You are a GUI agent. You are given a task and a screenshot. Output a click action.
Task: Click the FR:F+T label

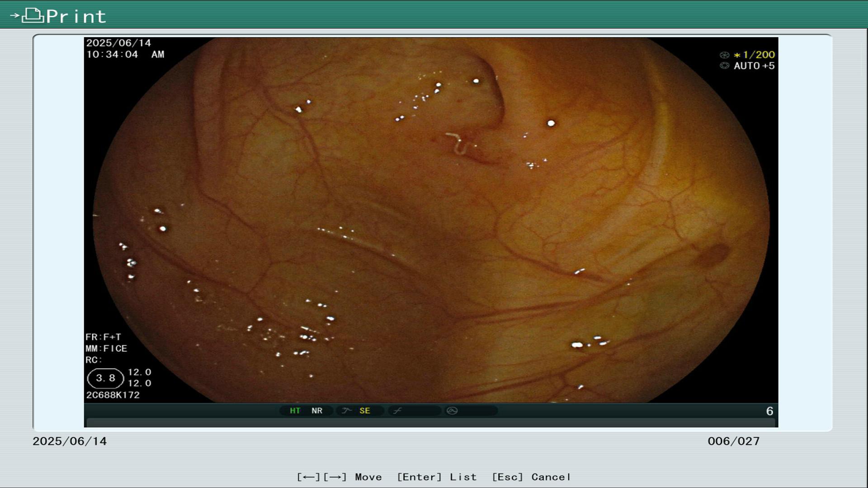[103, 337]
